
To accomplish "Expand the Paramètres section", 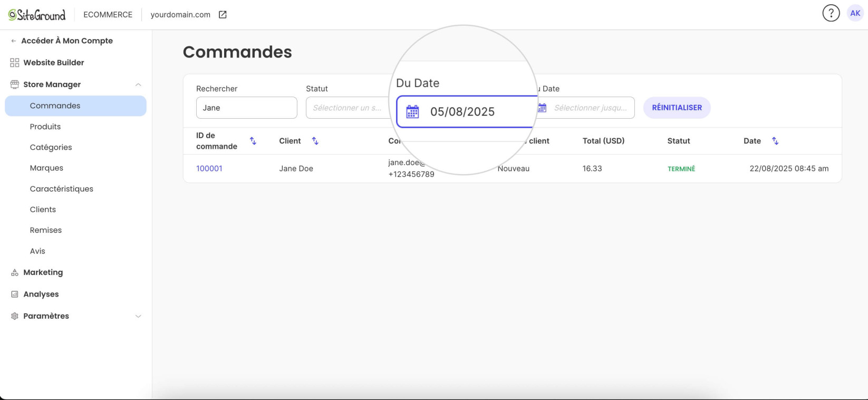I will click(x=138, y=316).
